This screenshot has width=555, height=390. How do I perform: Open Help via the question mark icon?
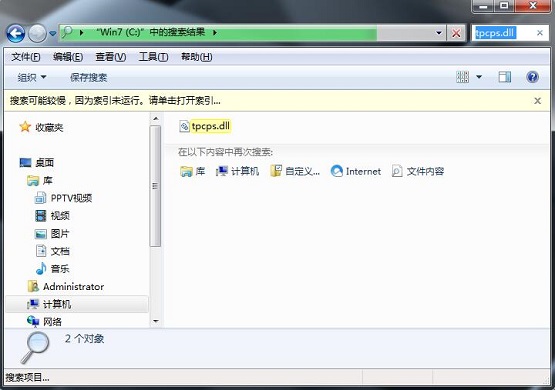click(532, 77)
